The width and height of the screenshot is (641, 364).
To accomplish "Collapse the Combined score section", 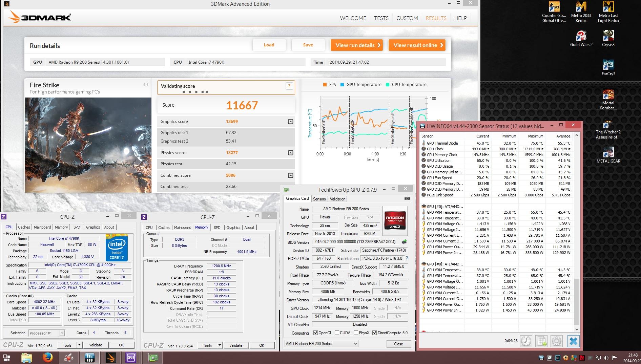I will (x=290, y=175).
